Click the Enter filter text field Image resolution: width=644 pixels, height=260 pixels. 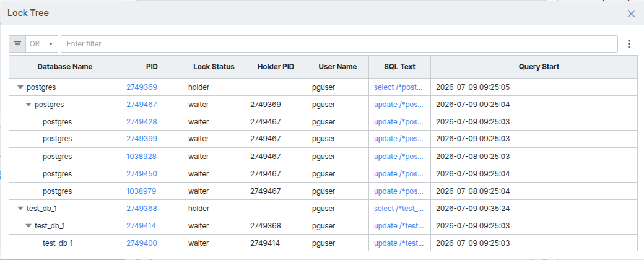tap(339, 44)
